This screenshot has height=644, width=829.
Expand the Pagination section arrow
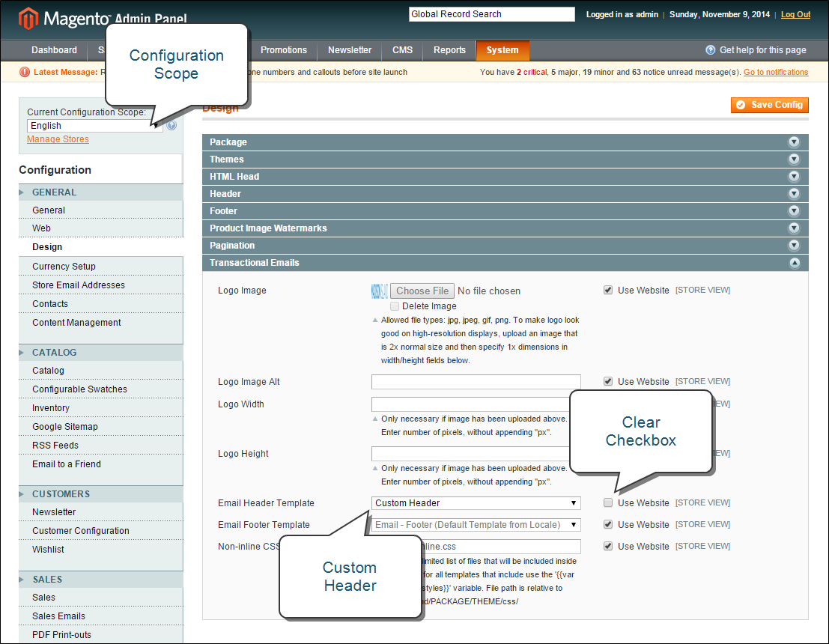pyautogui.click(x=794, y=246)
